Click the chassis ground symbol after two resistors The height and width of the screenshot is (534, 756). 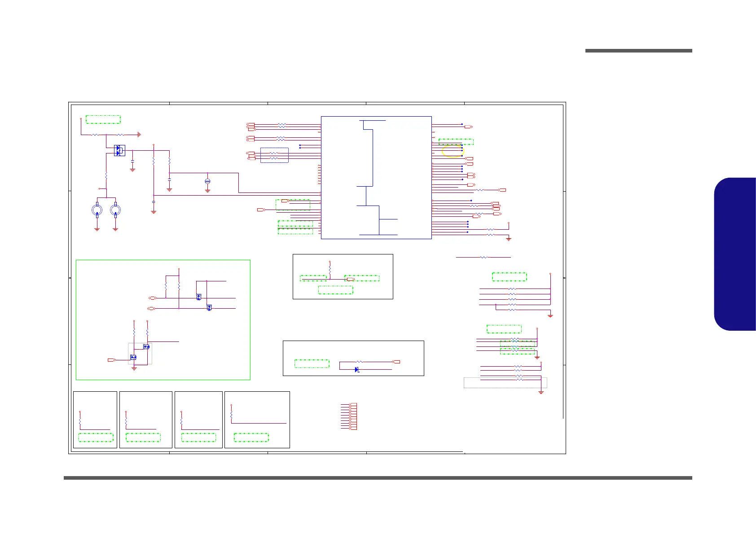pyautogui.click(x=140, y=134)
